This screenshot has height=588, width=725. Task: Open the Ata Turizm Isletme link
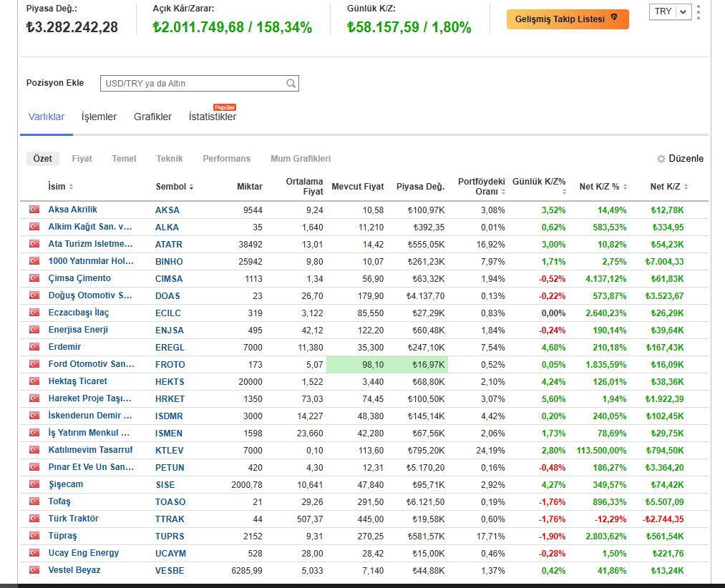click(x=90, y=244)
